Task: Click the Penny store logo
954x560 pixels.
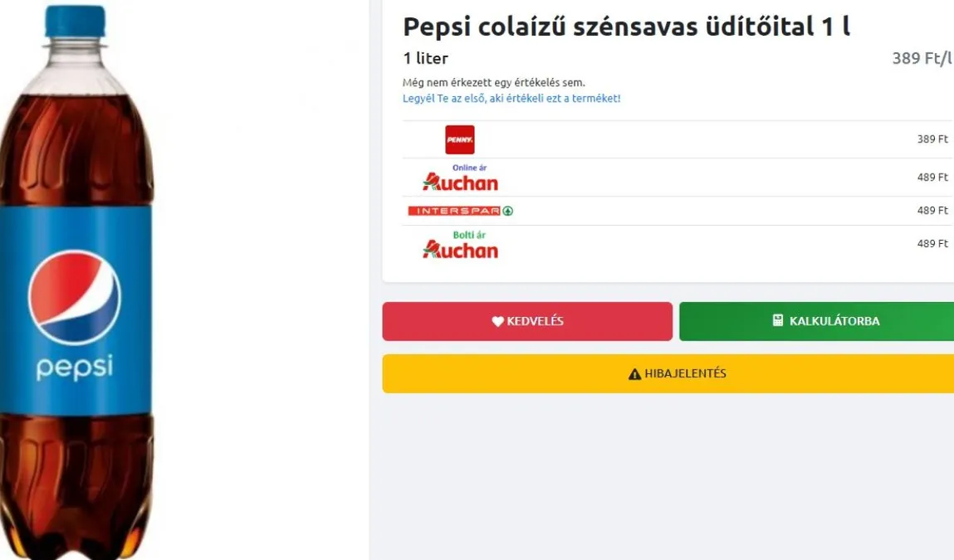Action: point(459,139)
